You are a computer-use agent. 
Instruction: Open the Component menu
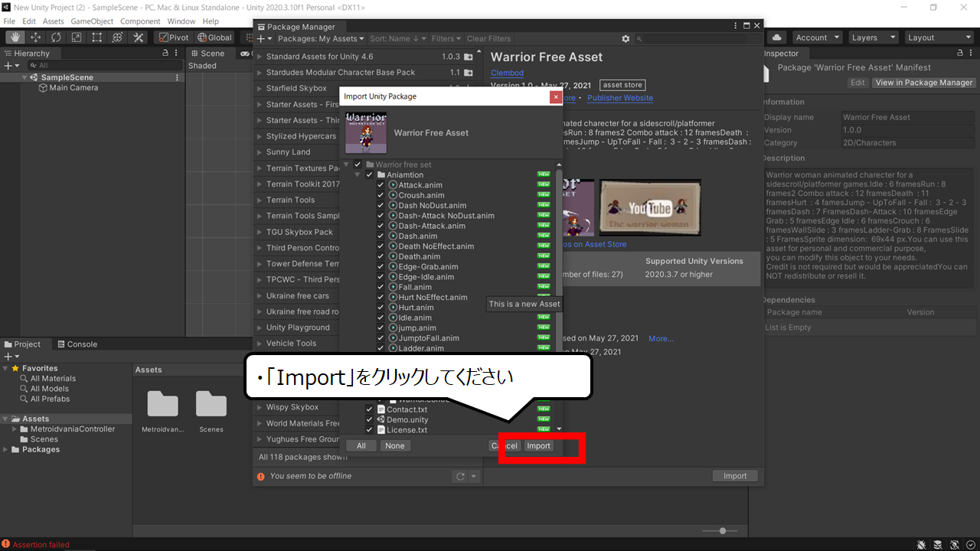(x=140, y=21)
